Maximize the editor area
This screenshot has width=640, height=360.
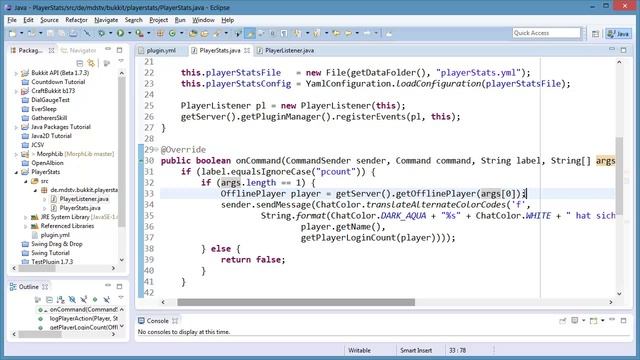point(623,50)
